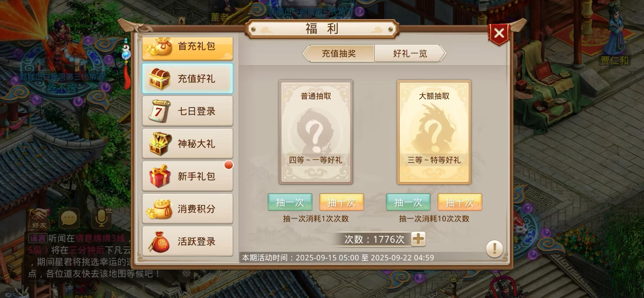This screenshot has width=644, height=298.
Task: Switch to 充值抽奖 tab
Action: pyautogui.click(x=338, y=53)
